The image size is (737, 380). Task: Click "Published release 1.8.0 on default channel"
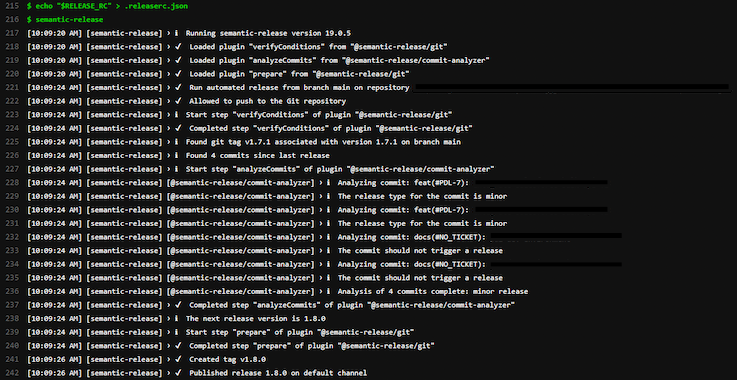(x=278, y=372)
